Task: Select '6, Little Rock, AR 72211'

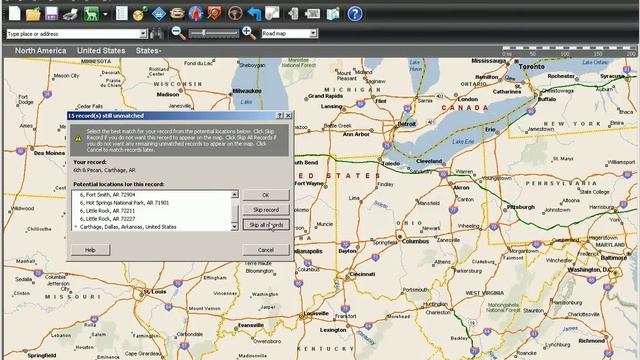Action: pyautogui.click(x=107, y=211)
